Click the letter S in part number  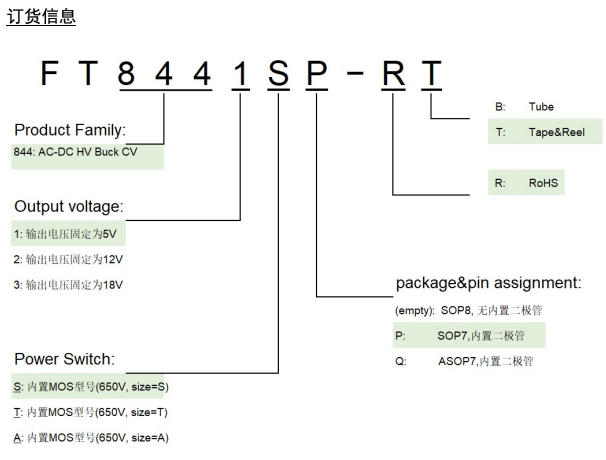tap(279, 73)
